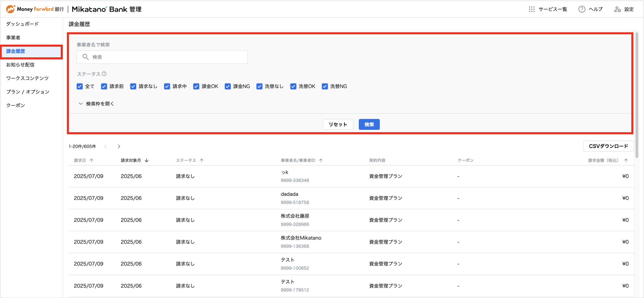Click the リセット button
644x298 pixels.
coord(338,124)
